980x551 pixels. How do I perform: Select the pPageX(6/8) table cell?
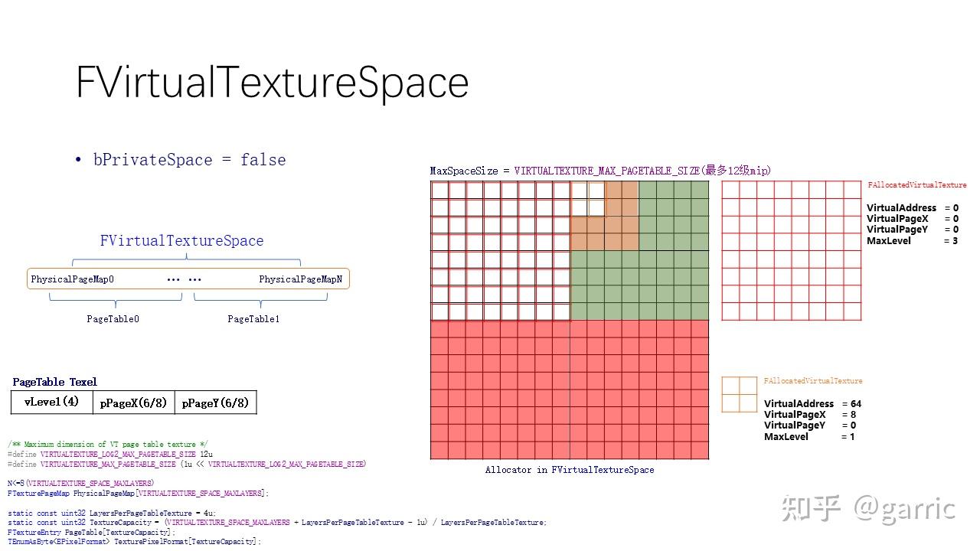(134, 403)
